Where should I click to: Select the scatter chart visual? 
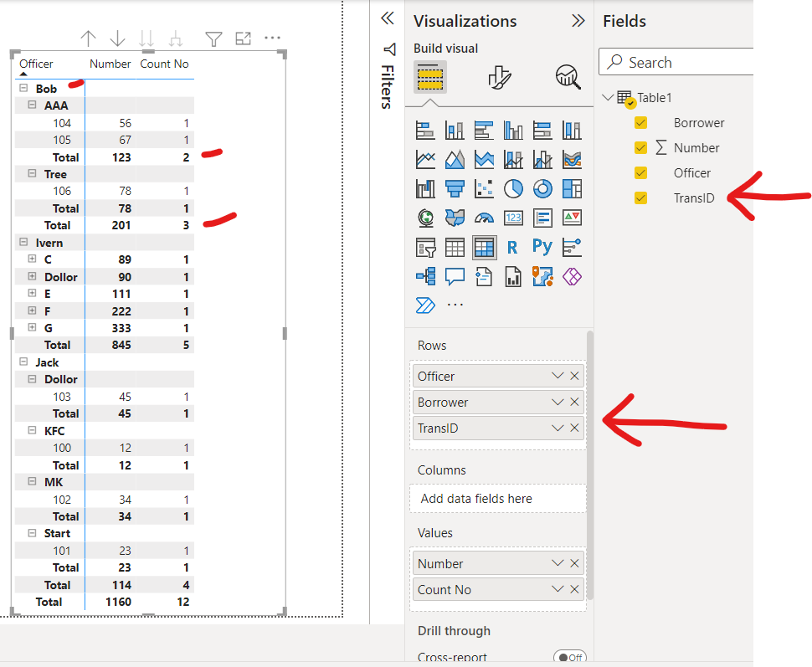484,188
